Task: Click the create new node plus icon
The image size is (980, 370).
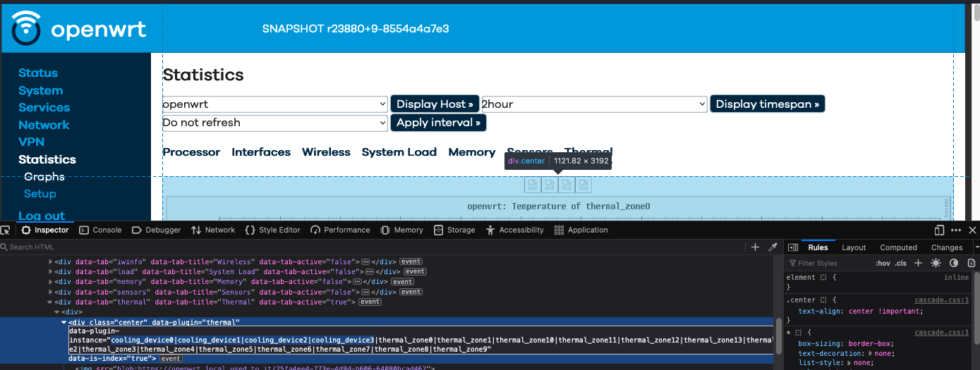Action: [755, 247]
